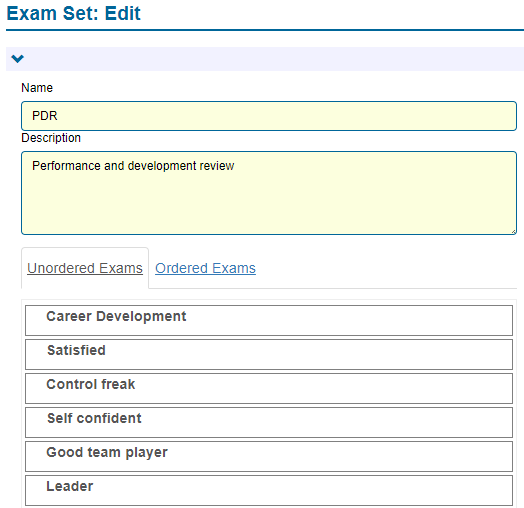The height and width of the screenshot is (508, 524).
Task: Collapse the section with the chevron arrow
Action: pos(17,59)
